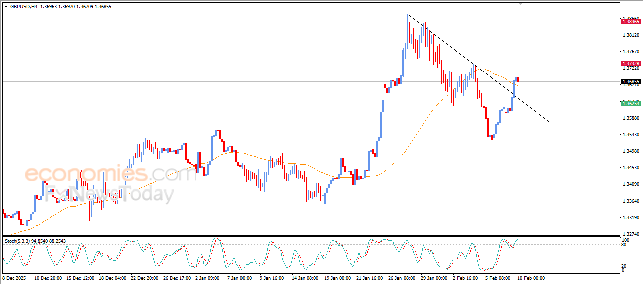Click the 10 Feb 00:00 time label
Viewport: 644px width, 285px height.
click(x=530, y=278)
